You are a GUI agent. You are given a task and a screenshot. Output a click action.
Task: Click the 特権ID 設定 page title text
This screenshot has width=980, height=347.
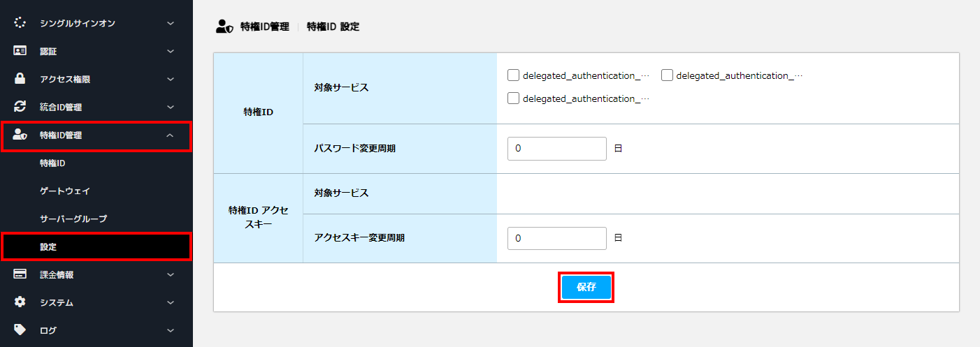pos(333,27)
